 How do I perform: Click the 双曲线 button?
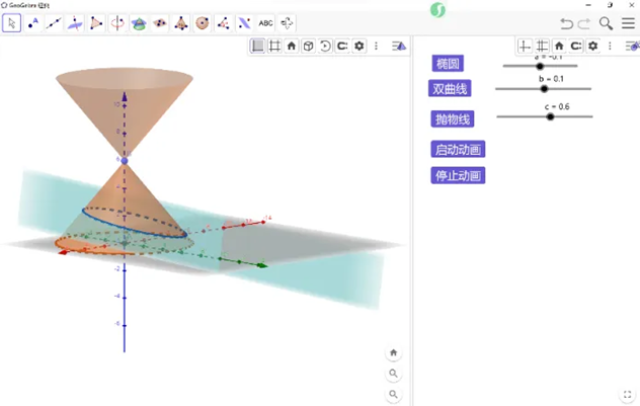(449, 89)
